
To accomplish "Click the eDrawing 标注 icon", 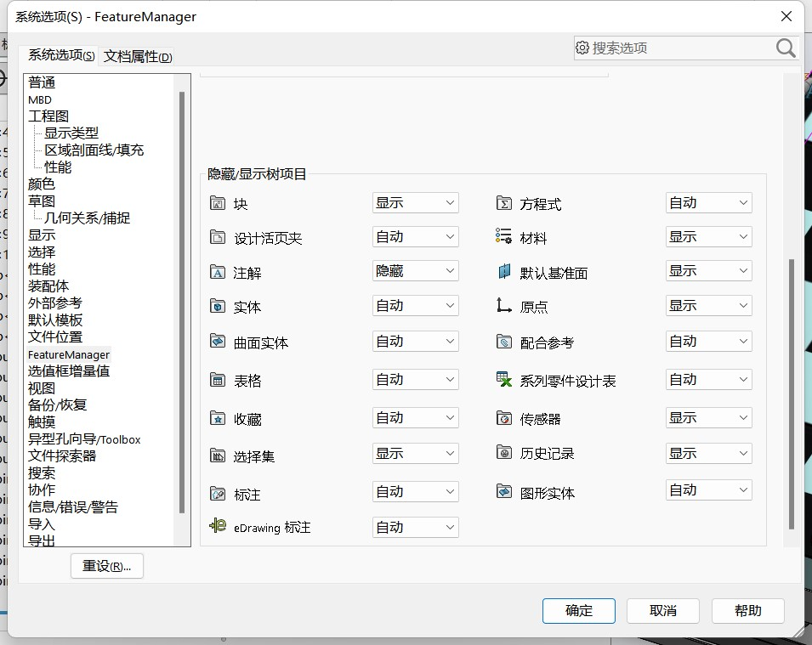I will [x=218, y=527].
